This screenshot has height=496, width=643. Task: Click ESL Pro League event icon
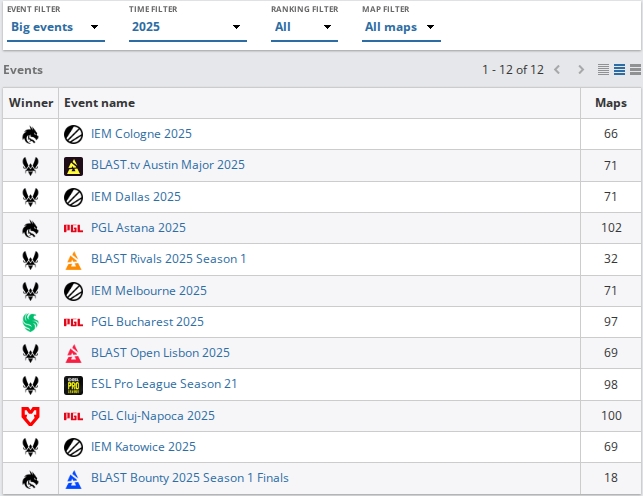[x=73, y=385]
